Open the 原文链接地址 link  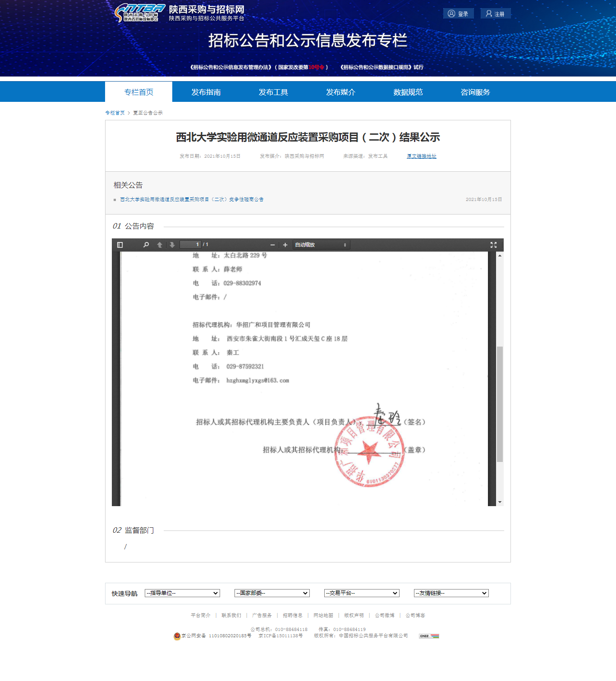click(421, 156)
